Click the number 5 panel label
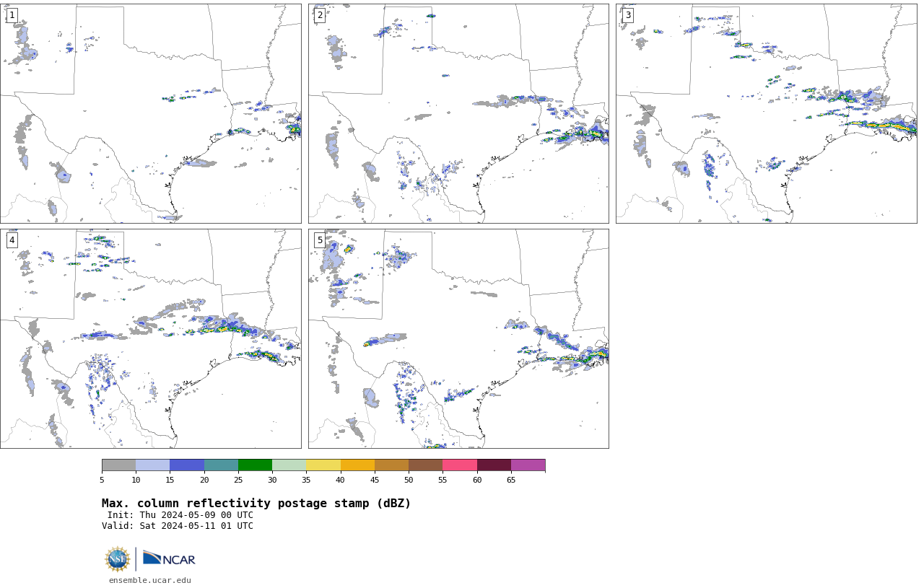This screenshot has height=588, width=924. click(x=320, y=240)
